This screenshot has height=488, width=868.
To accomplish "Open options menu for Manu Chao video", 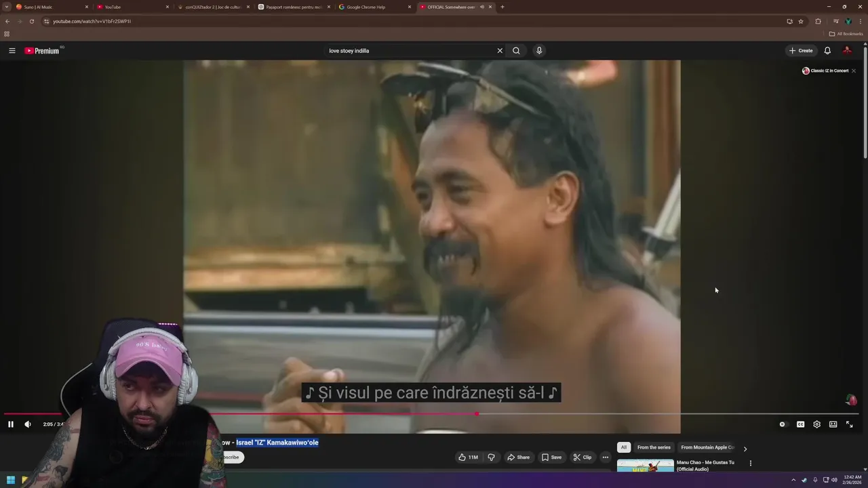I will click(x=750, y=463).
